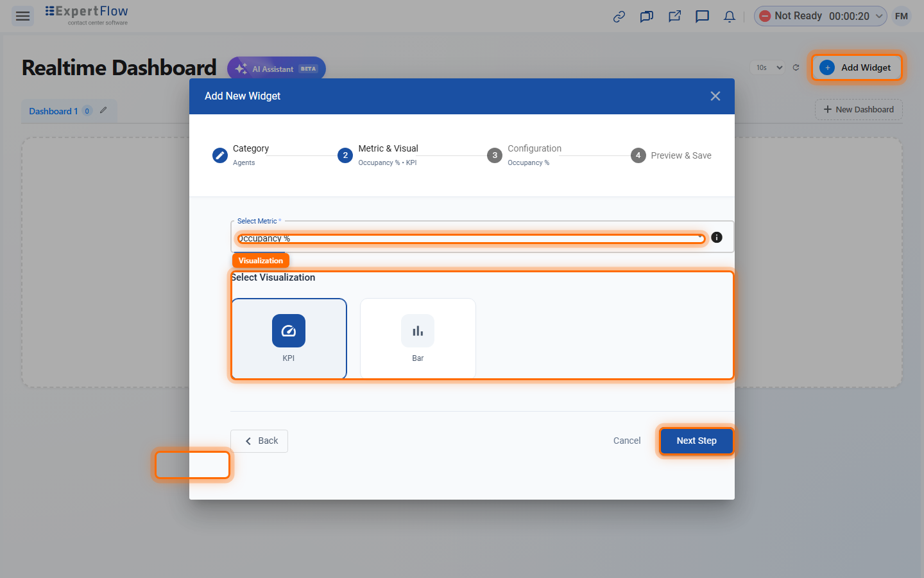Click the ExpertFlow logo

pyautogui.click(x=87, y=15)
